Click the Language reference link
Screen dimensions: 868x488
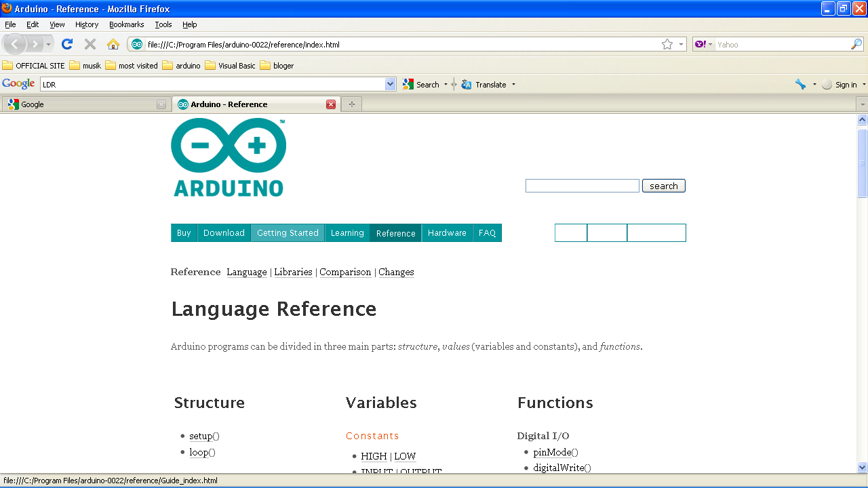pos(247,272)
